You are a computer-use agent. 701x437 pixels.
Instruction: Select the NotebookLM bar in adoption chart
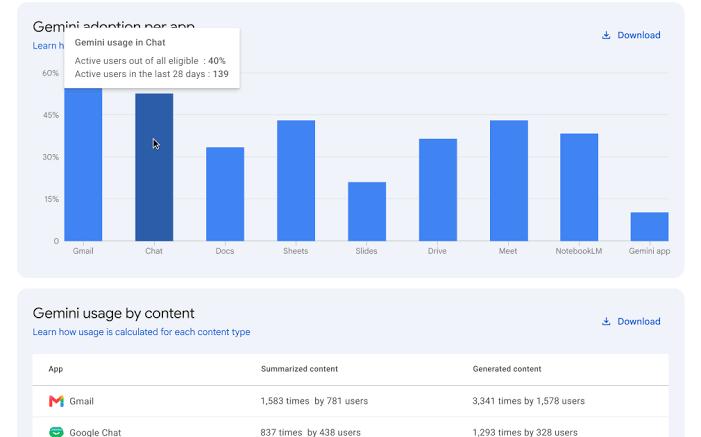click(579, 187)
